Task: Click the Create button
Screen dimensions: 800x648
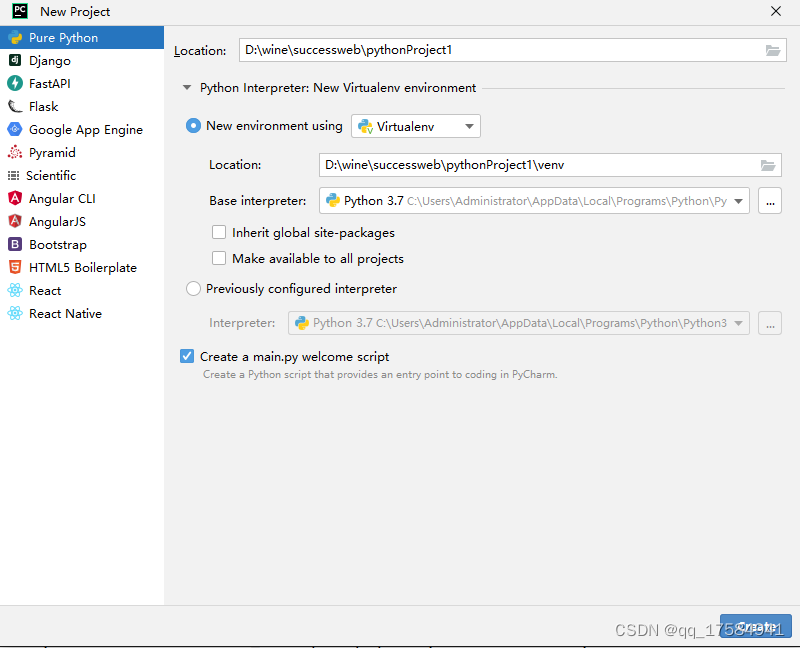Action: point(756,626)
